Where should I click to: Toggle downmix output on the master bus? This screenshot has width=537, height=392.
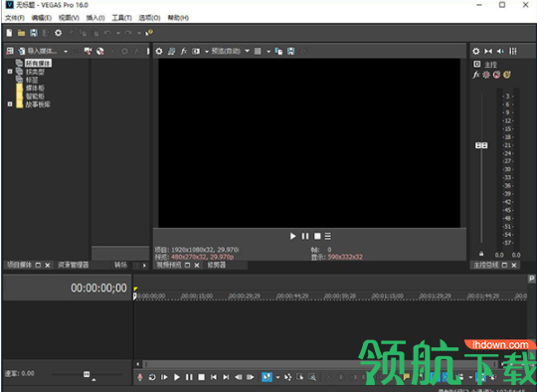488,52
